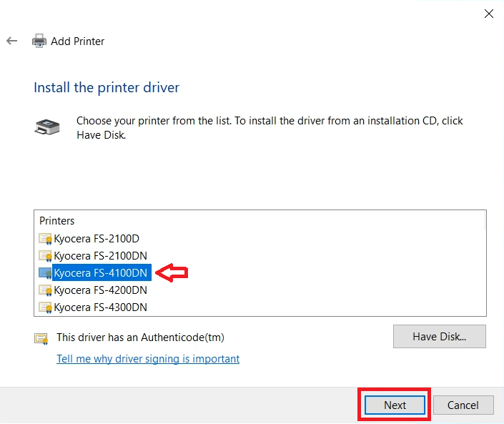
Task: Select Kyocera FS-4300DN printer entry
Action: [x=100, y=307]
